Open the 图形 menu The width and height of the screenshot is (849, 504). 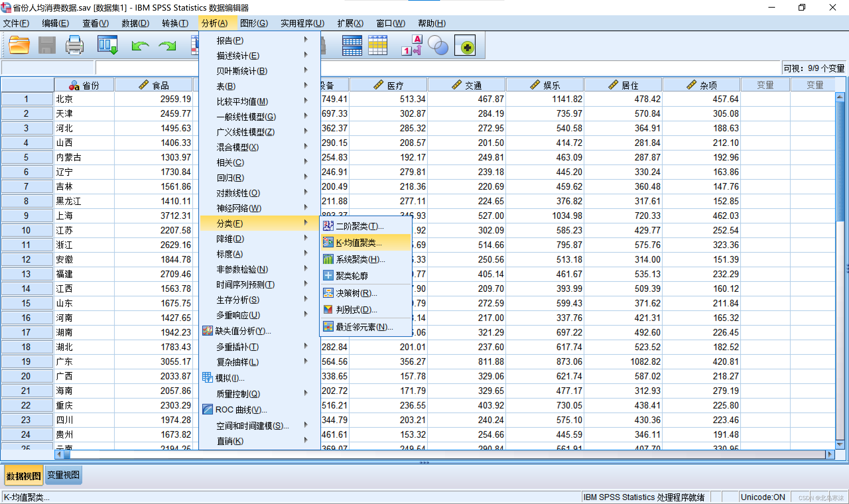(254, 23)
